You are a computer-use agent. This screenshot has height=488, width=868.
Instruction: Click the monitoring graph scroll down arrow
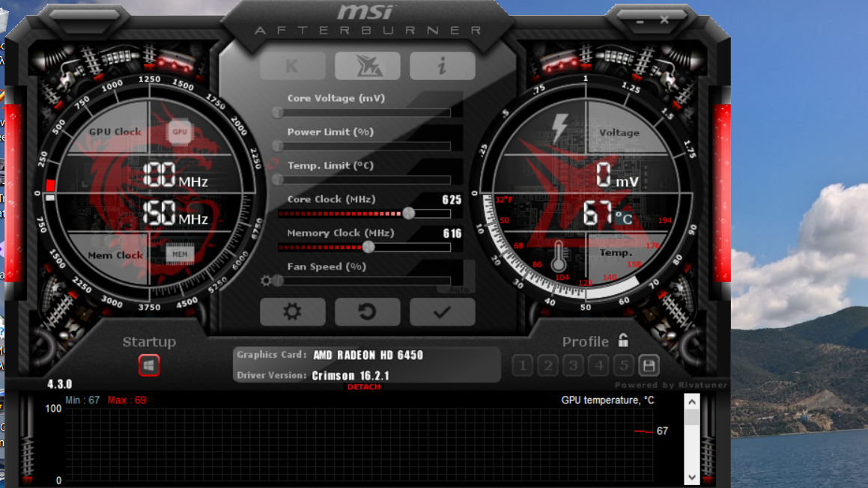[692, 477]
